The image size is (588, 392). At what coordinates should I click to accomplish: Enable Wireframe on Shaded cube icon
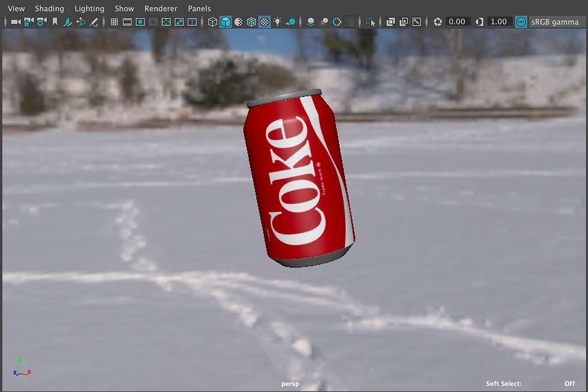[x=251, y=22]
